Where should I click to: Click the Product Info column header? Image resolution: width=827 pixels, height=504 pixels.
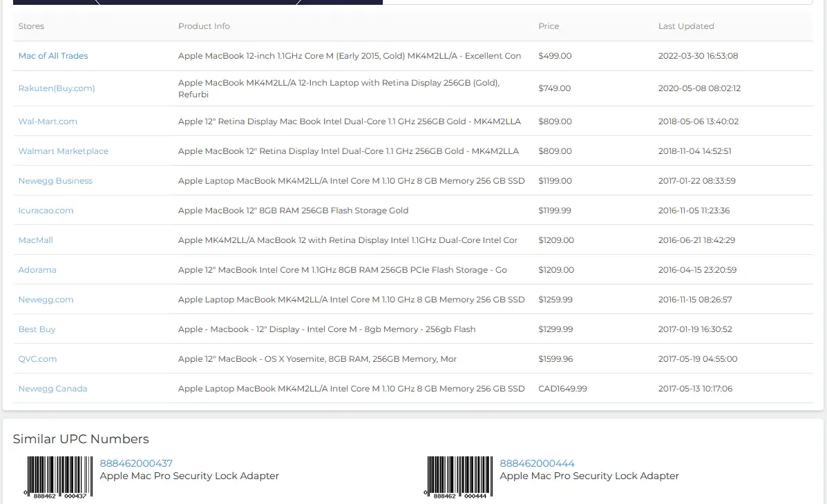coord(204,26)
